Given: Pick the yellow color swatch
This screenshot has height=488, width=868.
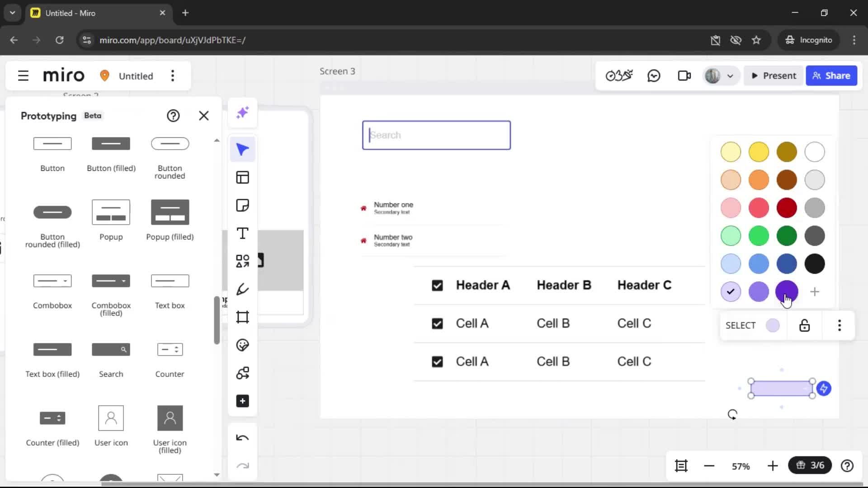Looking at the screenshot, I should tap(759, 152).
